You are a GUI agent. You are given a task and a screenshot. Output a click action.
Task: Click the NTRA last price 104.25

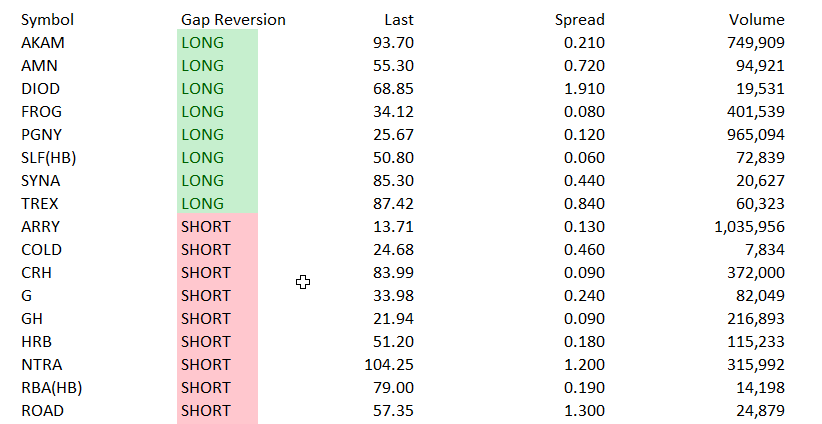(389, 365)
